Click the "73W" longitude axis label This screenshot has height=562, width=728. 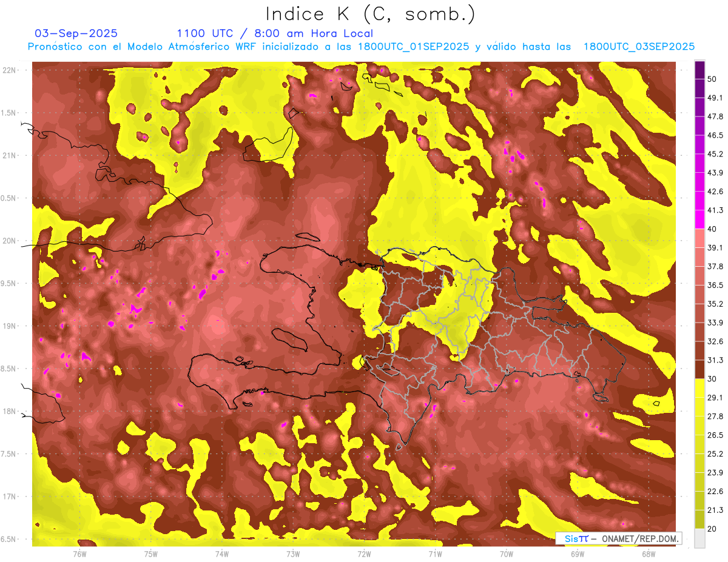point(293,554)
